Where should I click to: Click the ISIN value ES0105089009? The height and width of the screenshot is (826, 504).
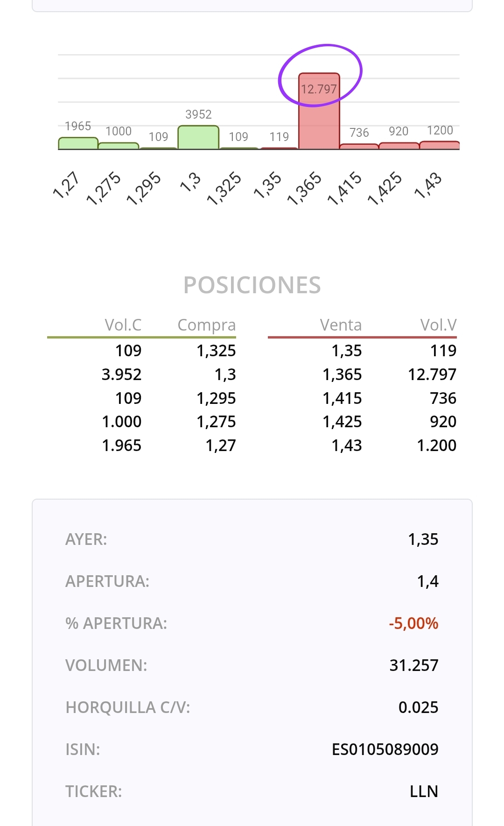click(x=385, y=749)
